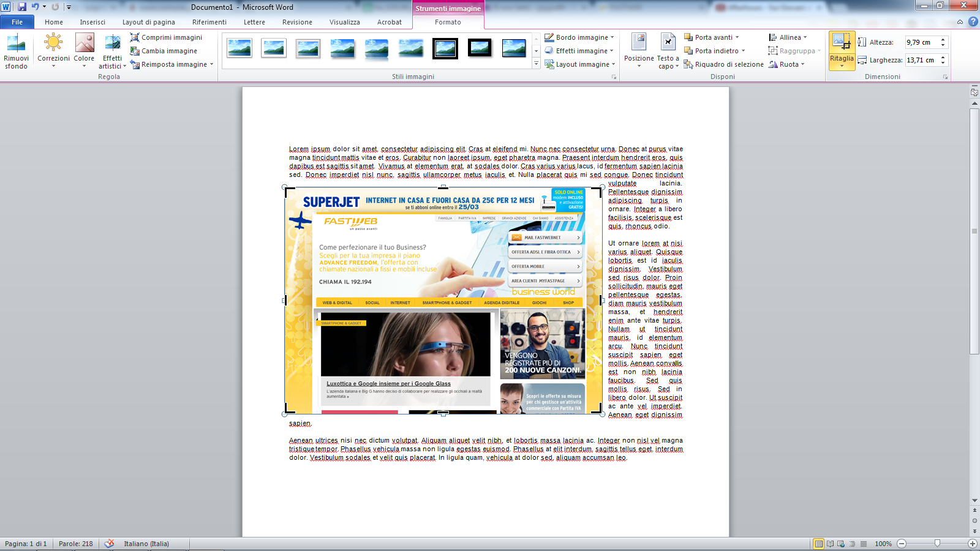980x551 pixels.
Task: Click Reimposta immagine
Action: [168, 64]
